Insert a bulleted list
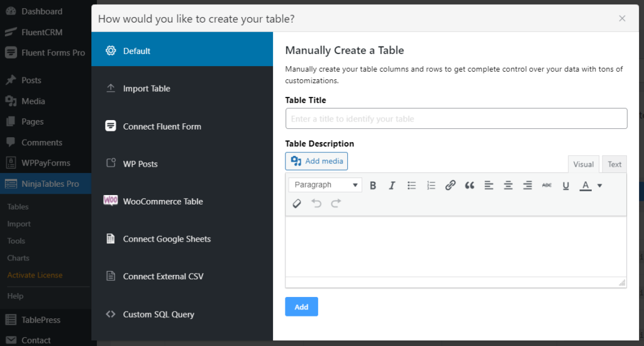The width and height of the screenshot is (644, 346). [411, 185]
